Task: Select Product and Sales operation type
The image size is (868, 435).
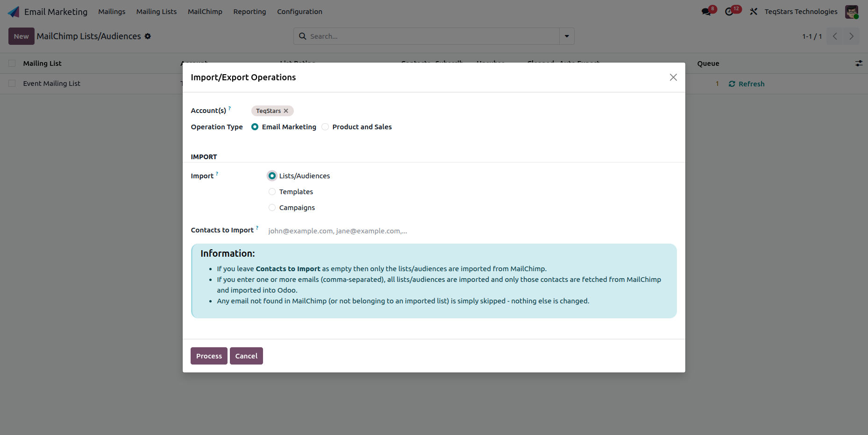Action: pyautogui.click(x=325, y=127)
